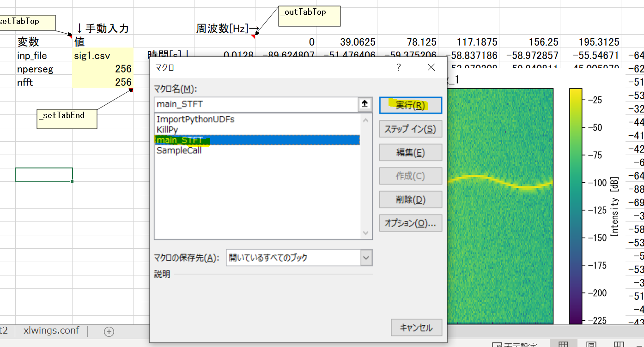This screenshot has width=644, height=347.
Task: Open dialog help via question mark icon
Action: tap(398, 67)
